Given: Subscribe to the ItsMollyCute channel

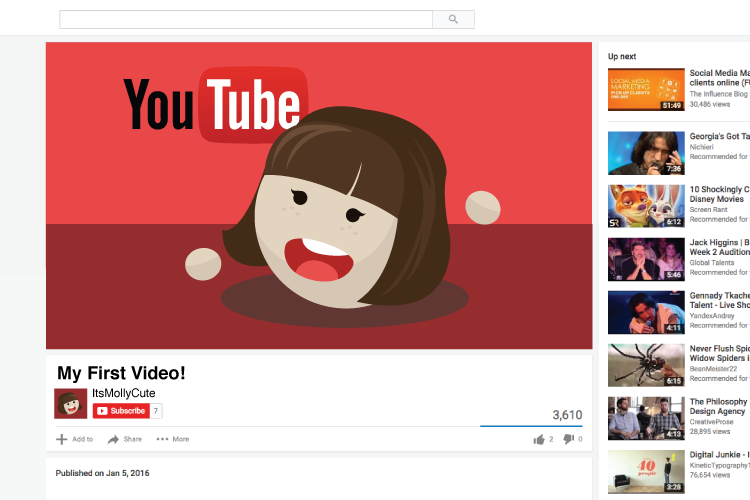Looking at the screenshot, I should (121, 411).
